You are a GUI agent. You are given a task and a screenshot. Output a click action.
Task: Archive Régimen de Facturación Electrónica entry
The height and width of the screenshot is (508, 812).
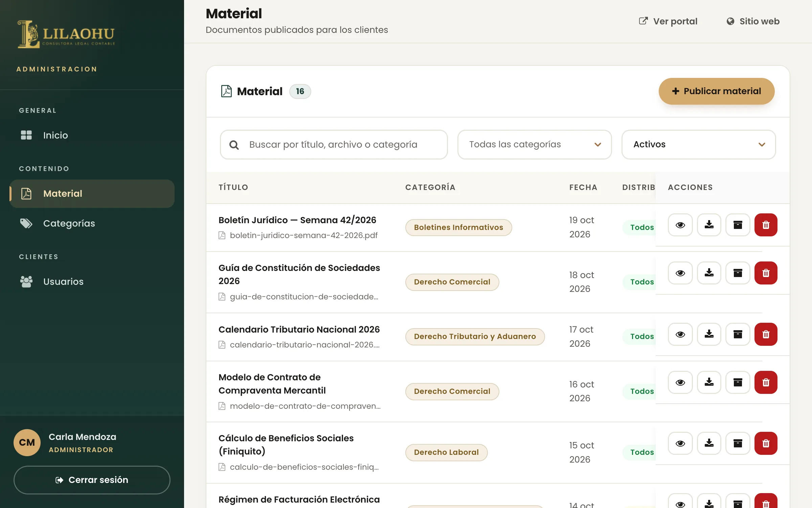738,501
